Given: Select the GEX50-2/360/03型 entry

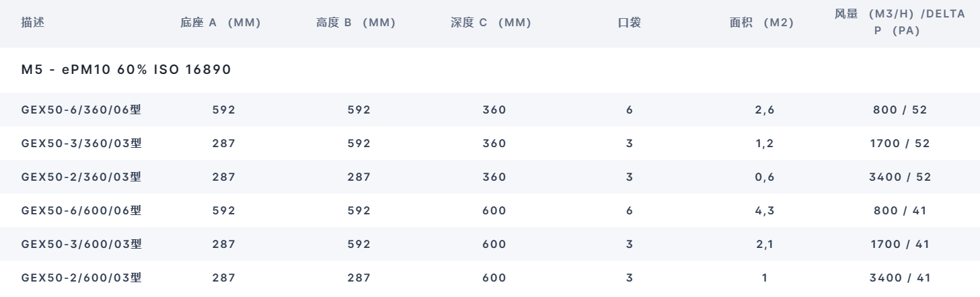Looking at the screenshot, I should pyautogui.click(x=82, y=176).
